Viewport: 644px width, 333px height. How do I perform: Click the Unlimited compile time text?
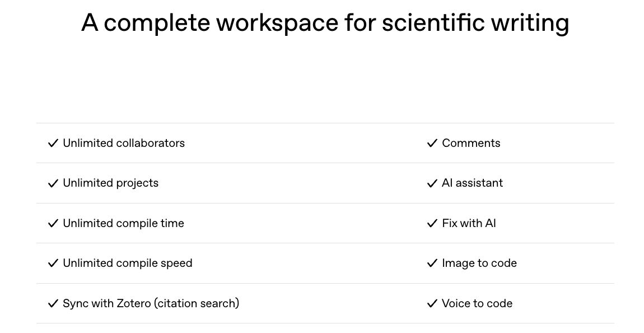point(123,223)
